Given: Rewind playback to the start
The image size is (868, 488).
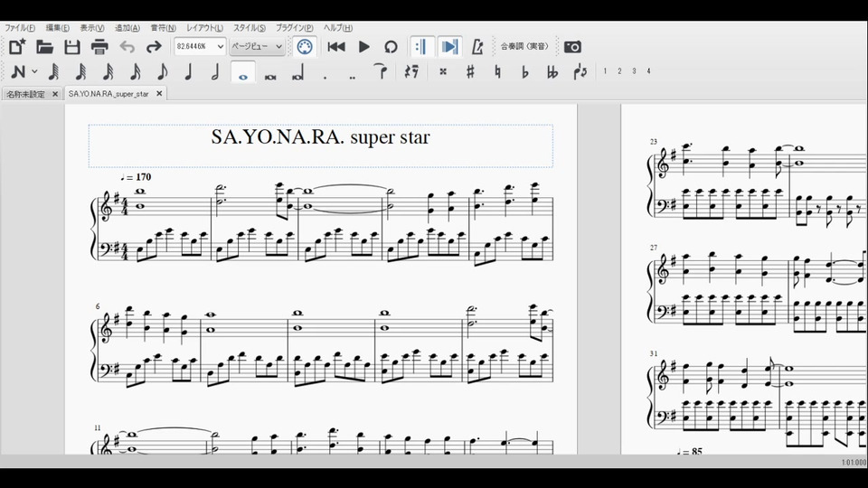Looking at the screenshot, I should pyautogui.click(x=336, y=47).
